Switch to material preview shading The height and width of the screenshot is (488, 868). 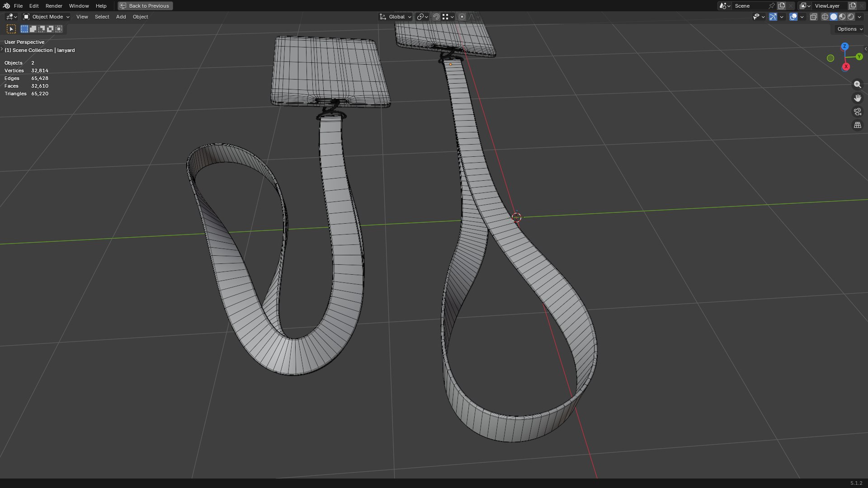[842, 17]
